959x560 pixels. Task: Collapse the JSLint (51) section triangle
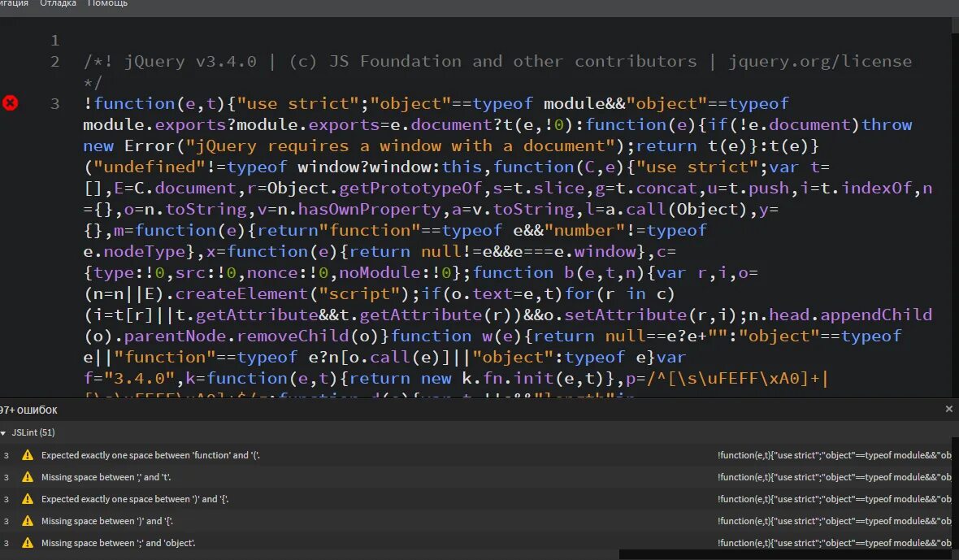point(3,433)
